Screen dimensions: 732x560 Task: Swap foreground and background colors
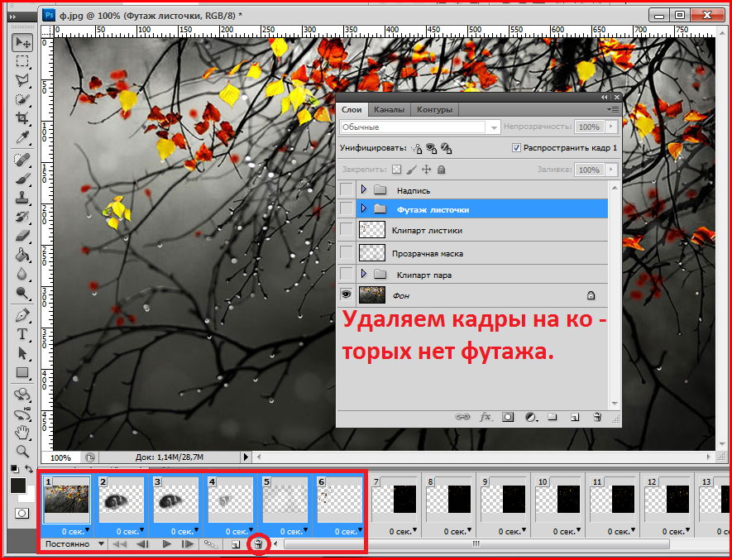29,469
